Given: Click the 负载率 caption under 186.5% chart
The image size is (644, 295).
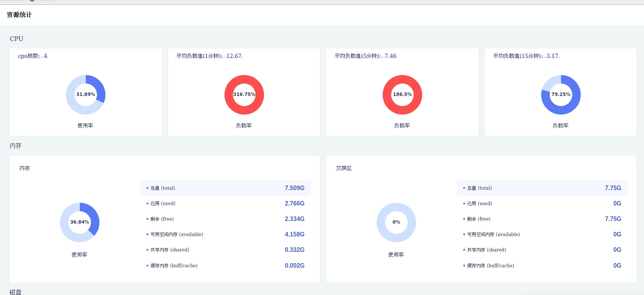Looking at the screenshot, I should tap(402, 126).
